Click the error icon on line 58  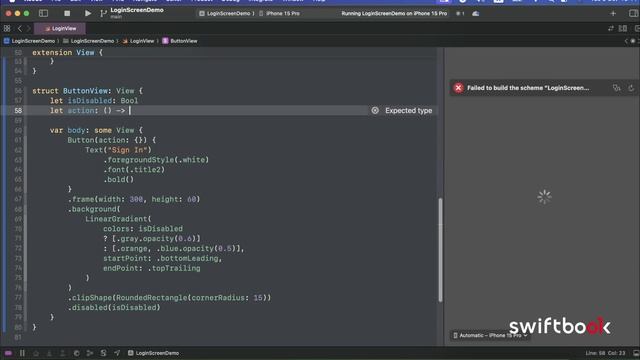(x=375, y=111)
